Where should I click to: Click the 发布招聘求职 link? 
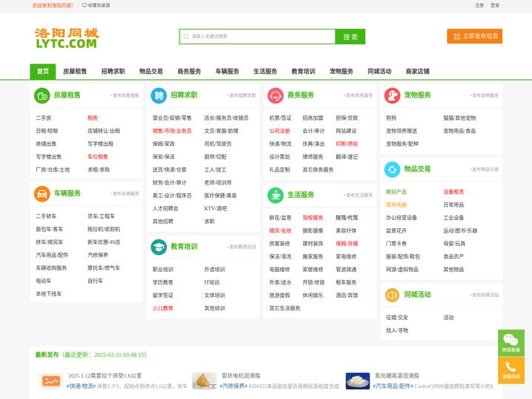click(242, 95)
